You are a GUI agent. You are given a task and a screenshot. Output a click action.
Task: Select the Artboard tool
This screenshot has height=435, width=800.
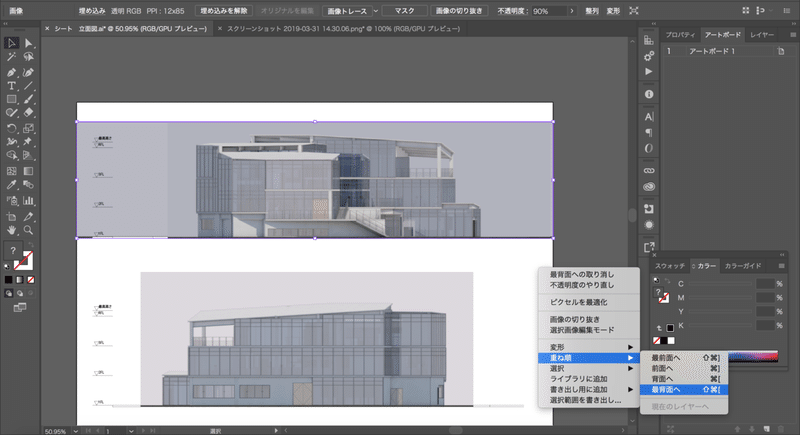point(11,217)
